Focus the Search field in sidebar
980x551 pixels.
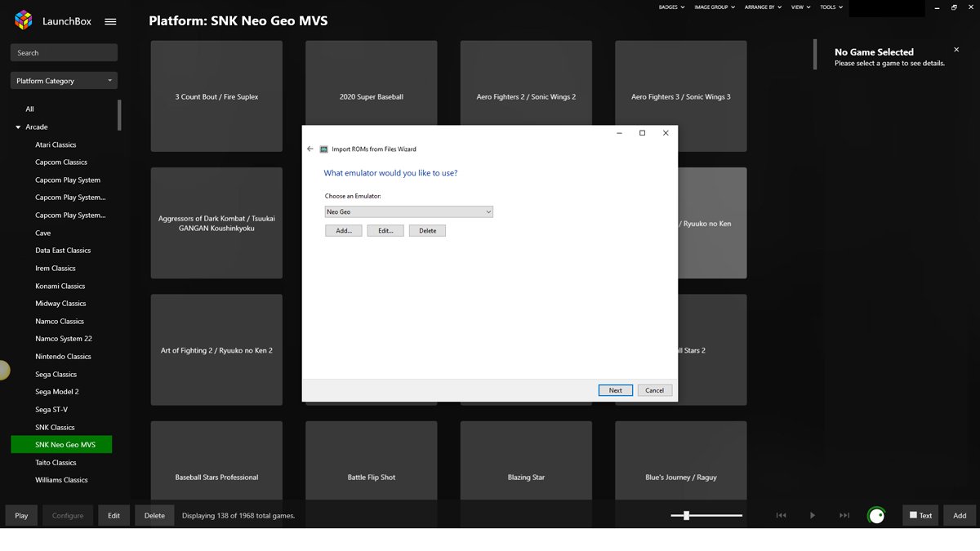(x=64, y=53)
